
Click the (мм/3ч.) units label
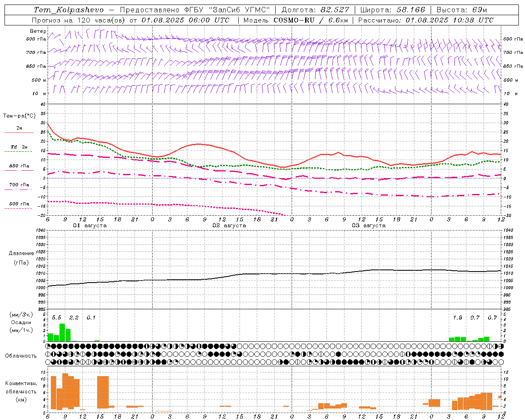(21, 315)
